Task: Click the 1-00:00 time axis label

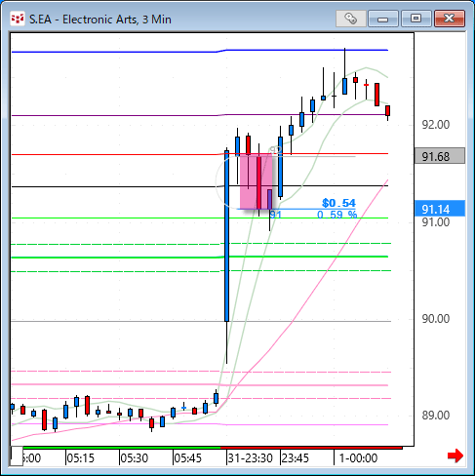Action: [358, 458]
